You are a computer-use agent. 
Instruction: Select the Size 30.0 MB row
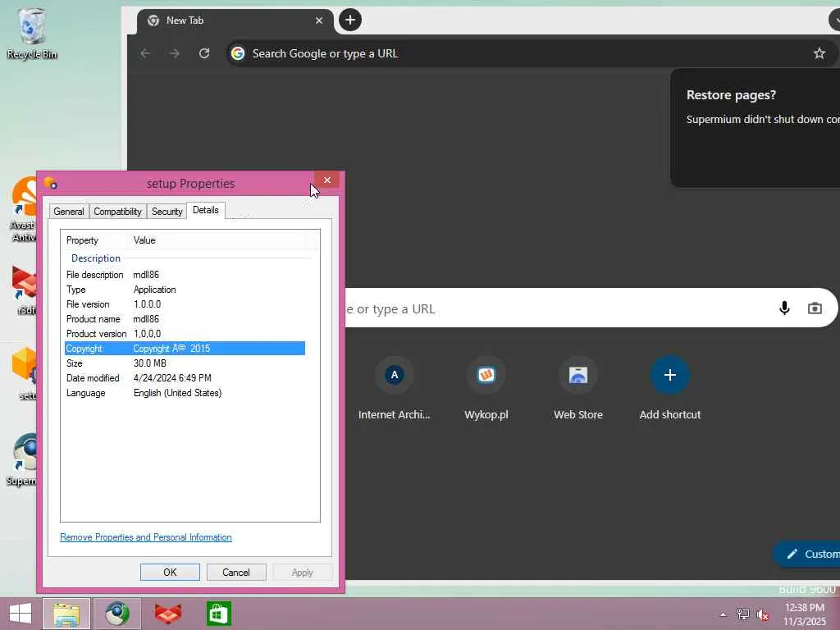185,363
